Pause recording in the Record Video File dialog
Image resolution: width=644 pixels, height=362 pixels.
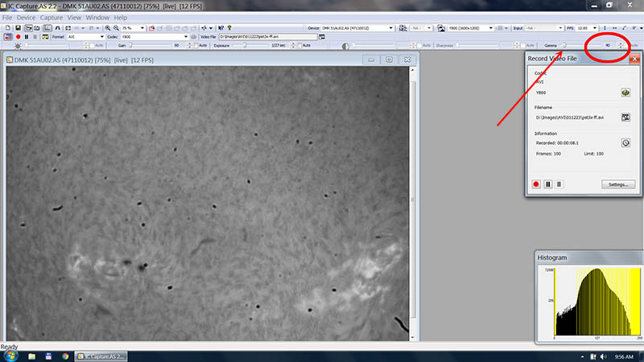coord(548,184)
